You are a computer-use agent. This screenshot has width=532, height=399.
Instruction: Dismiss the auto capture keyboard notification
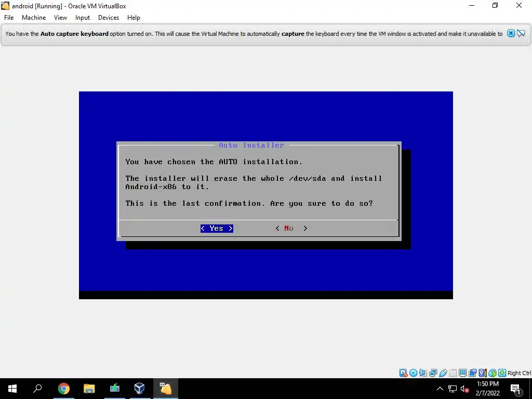(511, 33)
